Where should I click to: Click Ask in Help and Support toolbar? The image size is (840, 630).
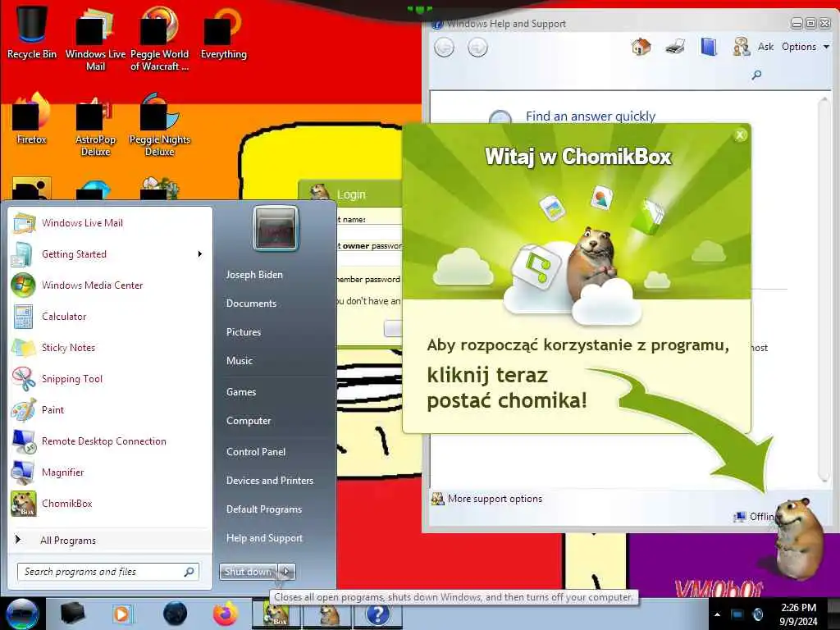(755, 47)
